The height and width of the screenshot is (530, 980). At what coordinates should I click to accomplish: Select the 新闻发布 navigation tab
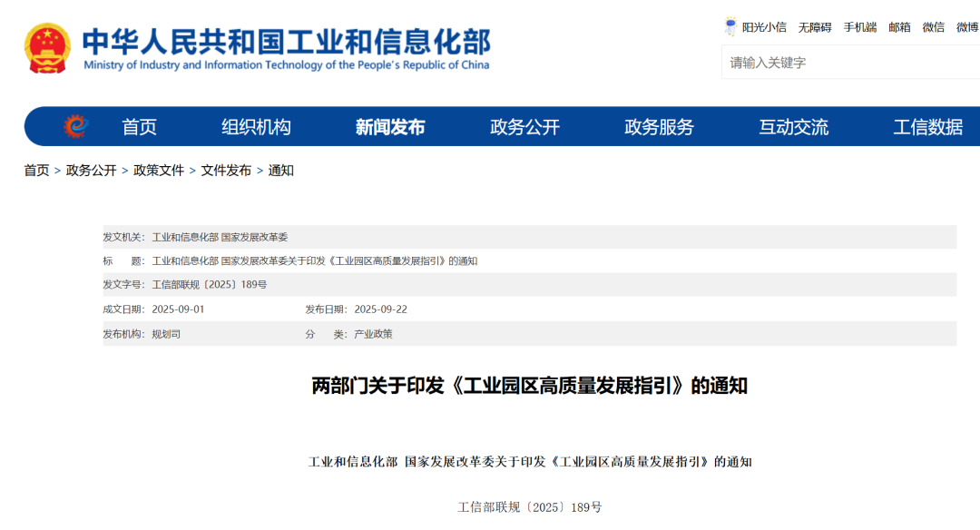390,126
